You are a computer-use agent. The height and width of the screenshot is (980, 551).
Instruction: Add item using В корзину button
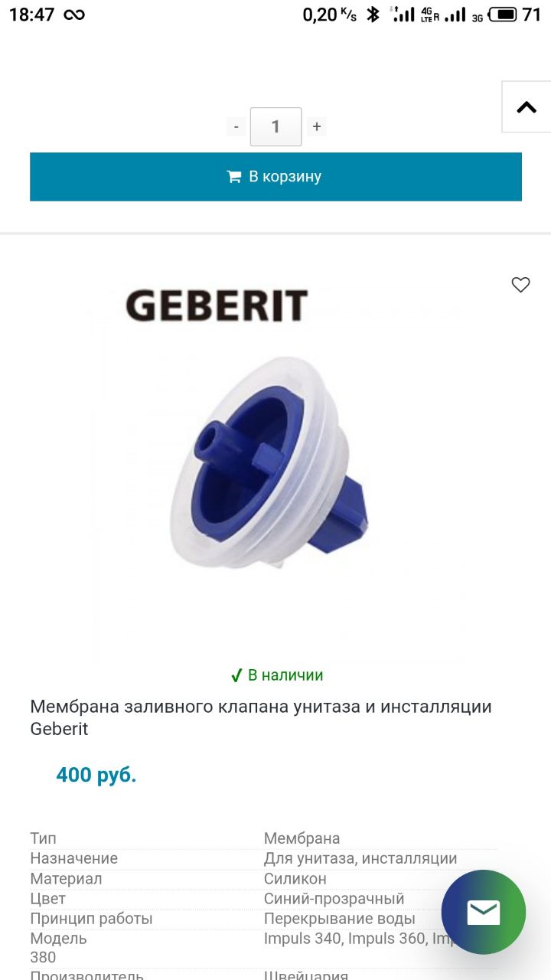tap(275, 177)
